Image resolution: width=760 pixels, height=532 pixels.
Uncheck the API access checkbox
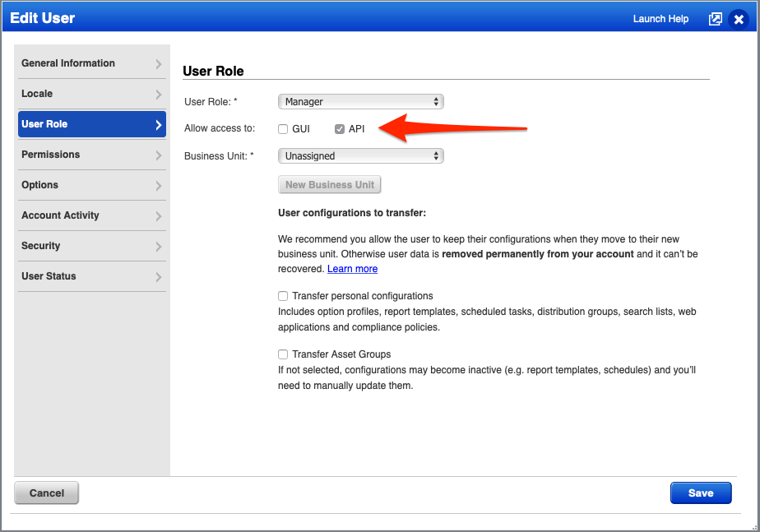tap(339, 129)
